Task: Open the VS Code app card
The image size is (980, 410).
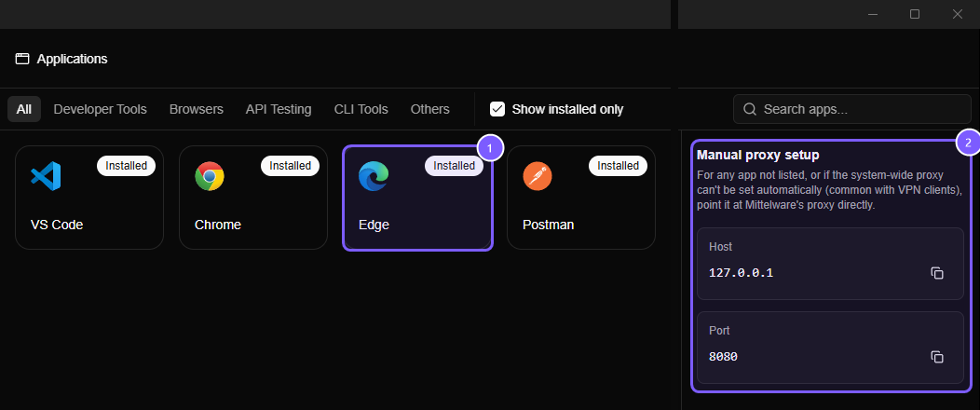Action: click(89, 198)
